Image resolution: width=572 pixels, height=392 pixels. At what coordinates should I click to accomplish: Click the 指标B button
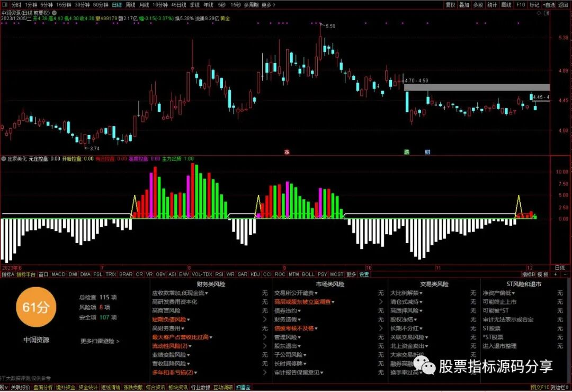click(x=529, y=274)
